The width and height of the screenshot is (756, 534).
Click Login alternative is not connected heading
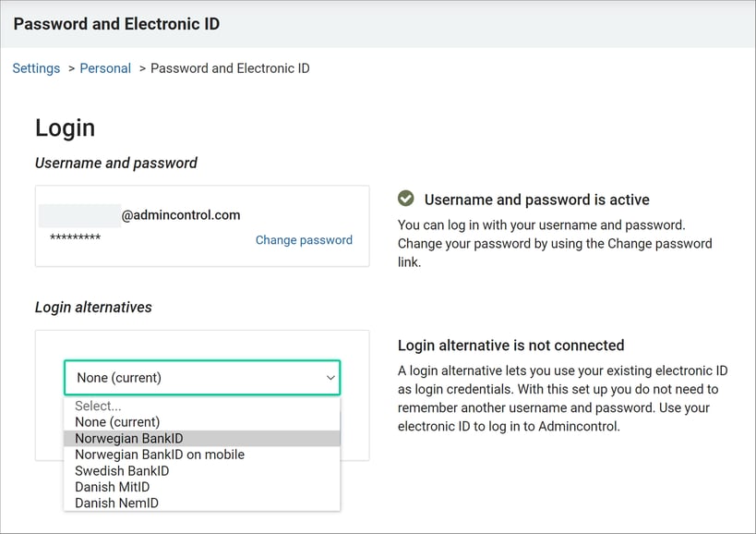pos(510,346)
